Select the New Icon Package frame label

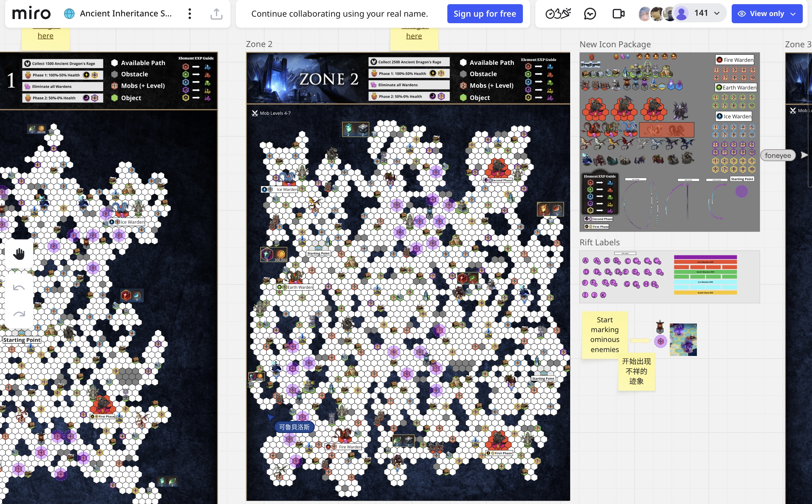(x=615, y=44)
